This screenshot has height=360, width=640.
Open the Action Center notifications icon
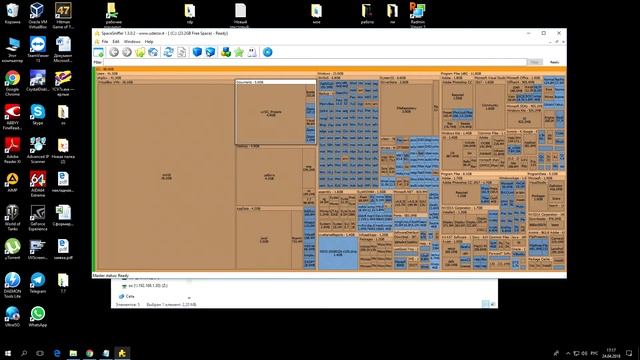(629, 353)
